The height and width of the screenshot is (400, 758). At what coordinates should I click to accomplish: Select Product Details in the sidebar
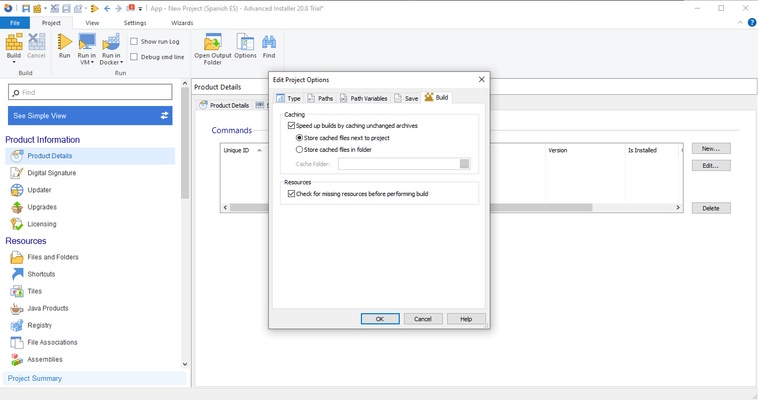pyautogui.click(x=90, y=156)
